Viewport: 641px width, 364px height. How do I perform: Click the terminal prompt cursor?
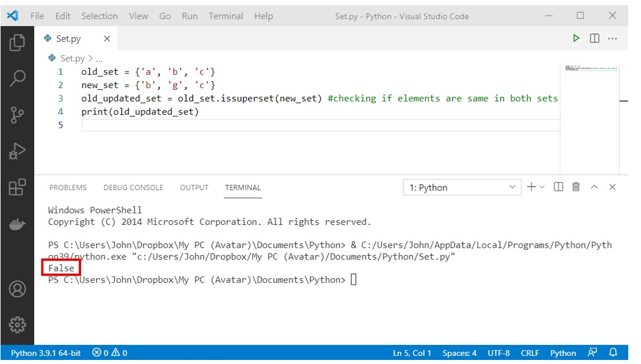[354, 280]
